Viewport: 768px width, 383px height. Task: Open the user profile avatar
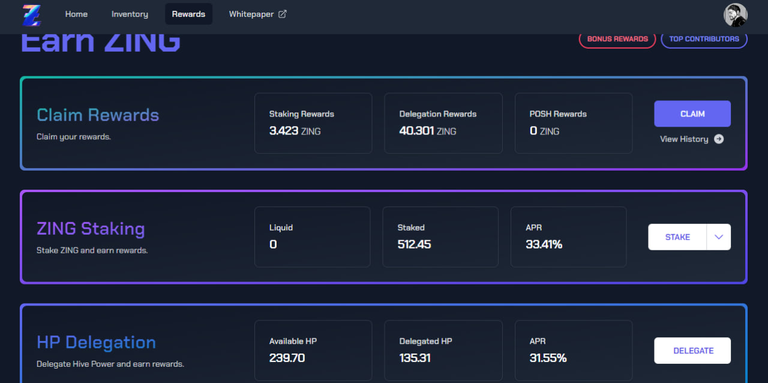point(735,15)
